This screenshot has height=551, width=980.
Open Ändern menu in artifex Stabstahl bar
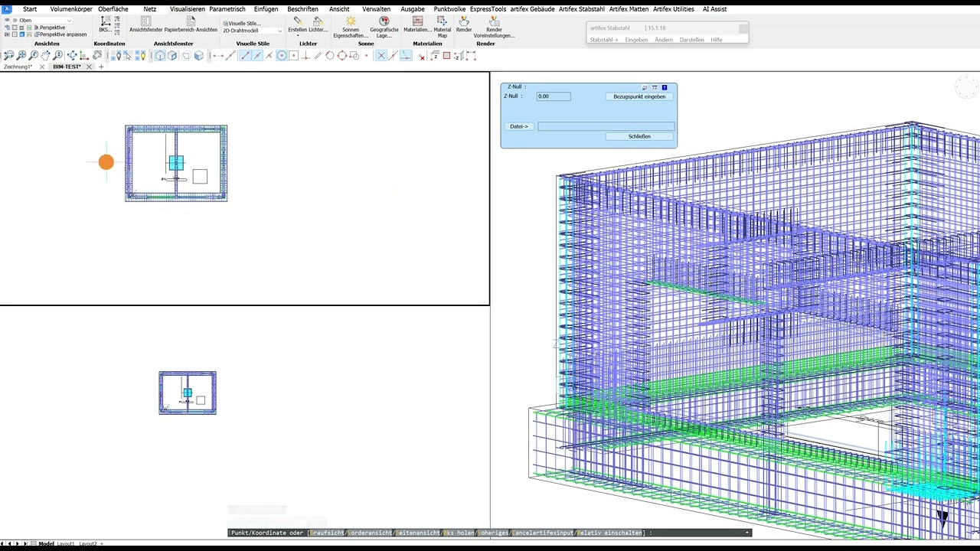coord(664,40)
